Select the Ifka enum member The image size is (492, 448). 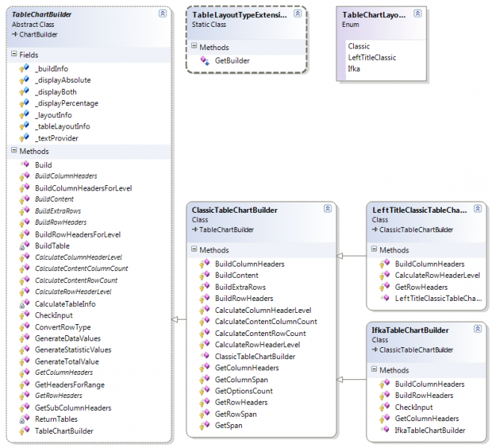pos(354,69)
